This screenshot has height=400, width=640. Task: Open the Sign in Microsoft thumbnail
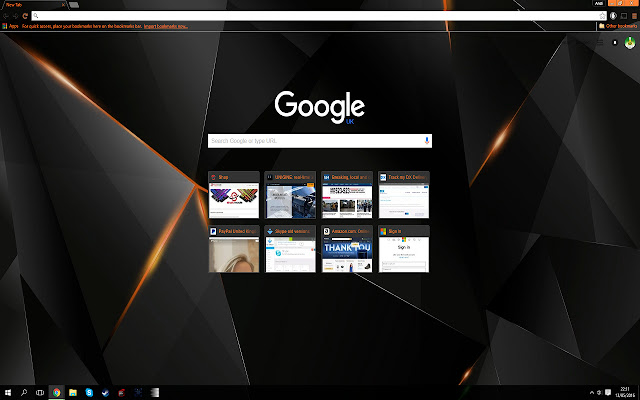(x=404, y=249)
